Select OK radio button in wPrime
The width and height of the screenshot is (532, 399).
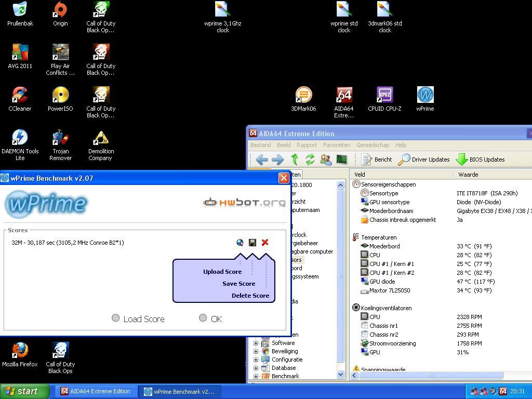point(203,318)
